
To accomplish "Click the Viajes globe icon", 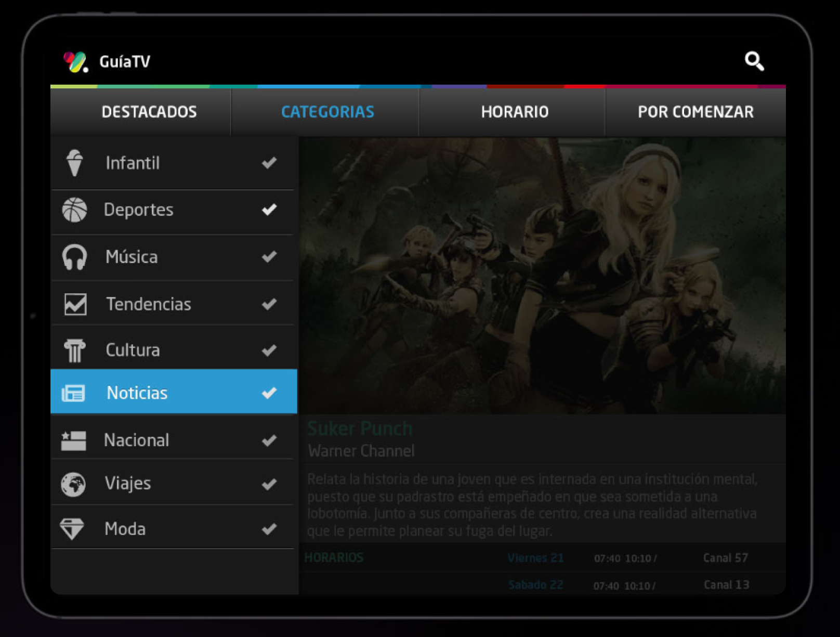I will tap(73, 484).
